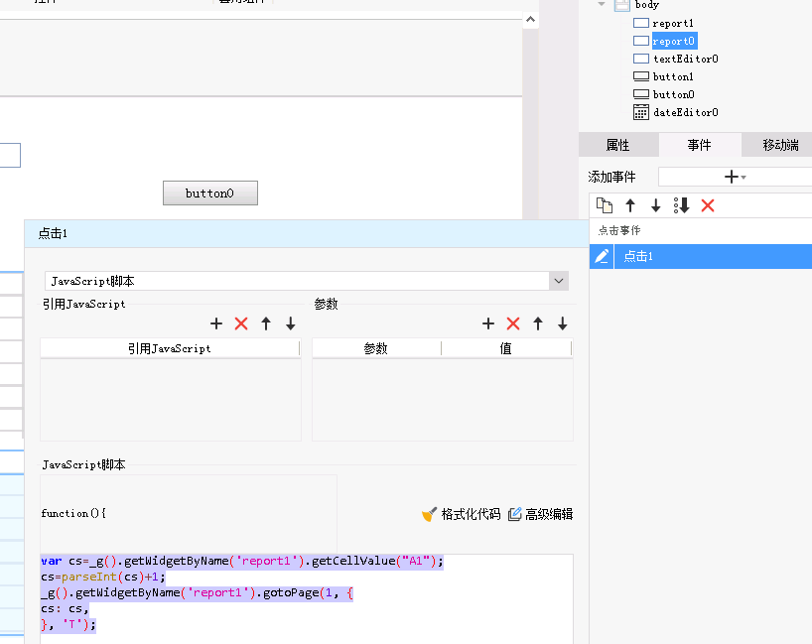Screen dimensions: 812x644
Task: Click the 参数 column header
Action: click(x=376, y=348)
